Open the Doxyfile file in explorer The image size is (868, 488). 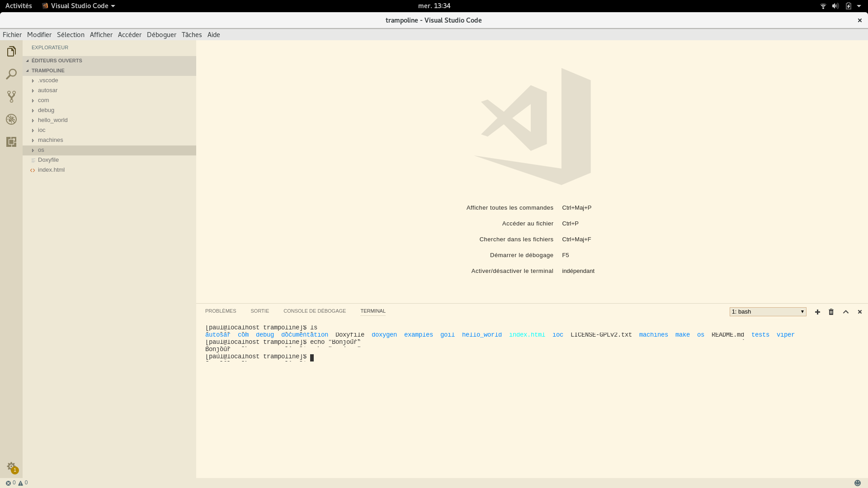point(48,160)
